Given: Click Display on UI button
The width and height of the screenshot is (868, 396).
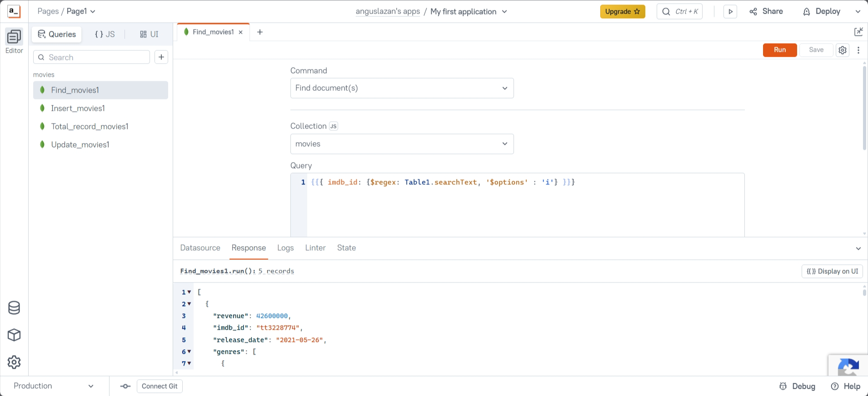Looking at the screenshot, I should pyautogui.click(x=832, y=272).
